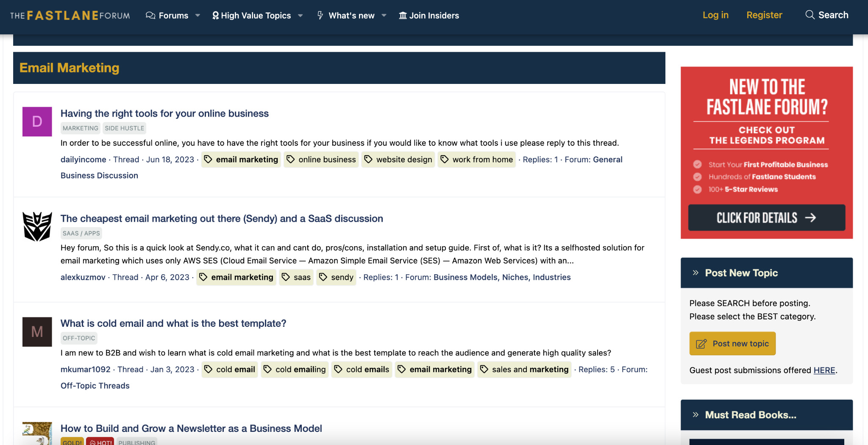The image size is (868, 445).
Task: Select the SAAS / APPS prefix label
Action: (81, 234)
